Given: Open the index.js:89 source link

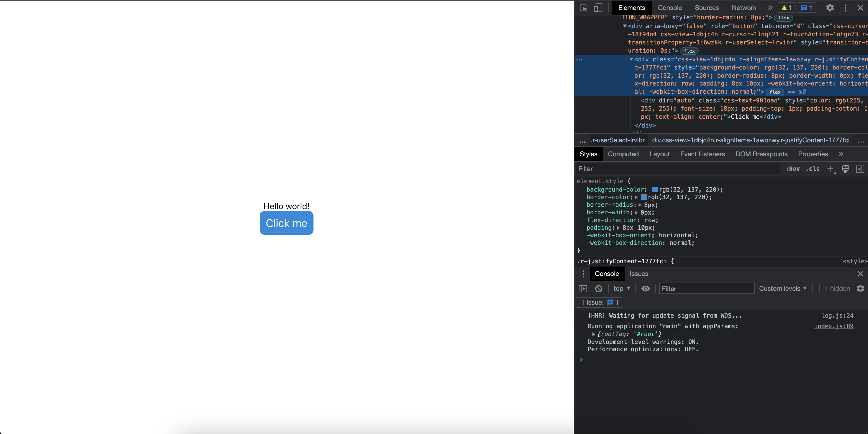Looking at the screenshot, I should [834, 326].
